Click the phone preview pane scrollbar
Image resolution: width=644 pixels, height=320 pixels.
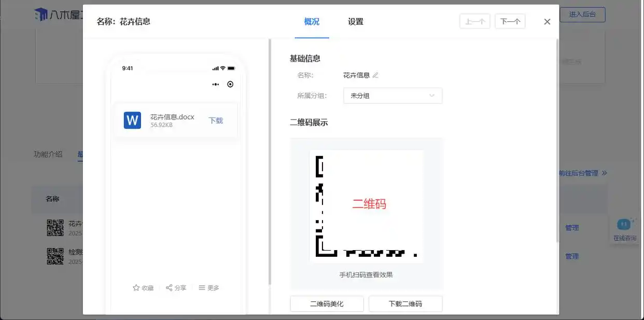[x=270, y=162]
